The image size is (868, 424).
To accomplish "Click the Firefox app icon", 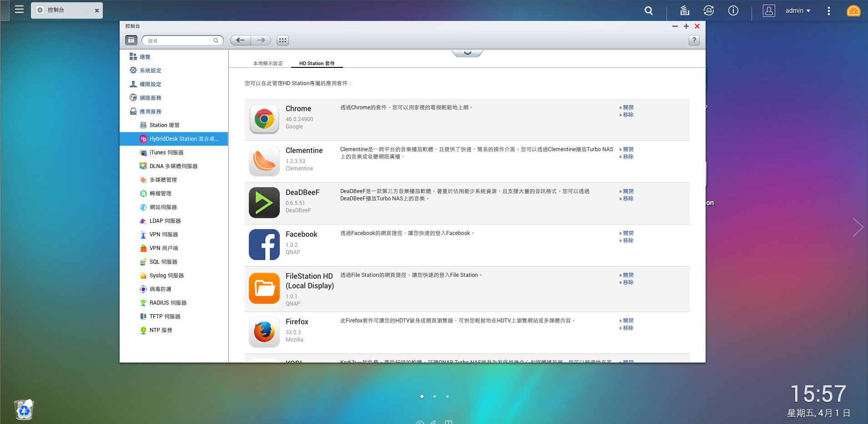I will (x=264, y=332).
